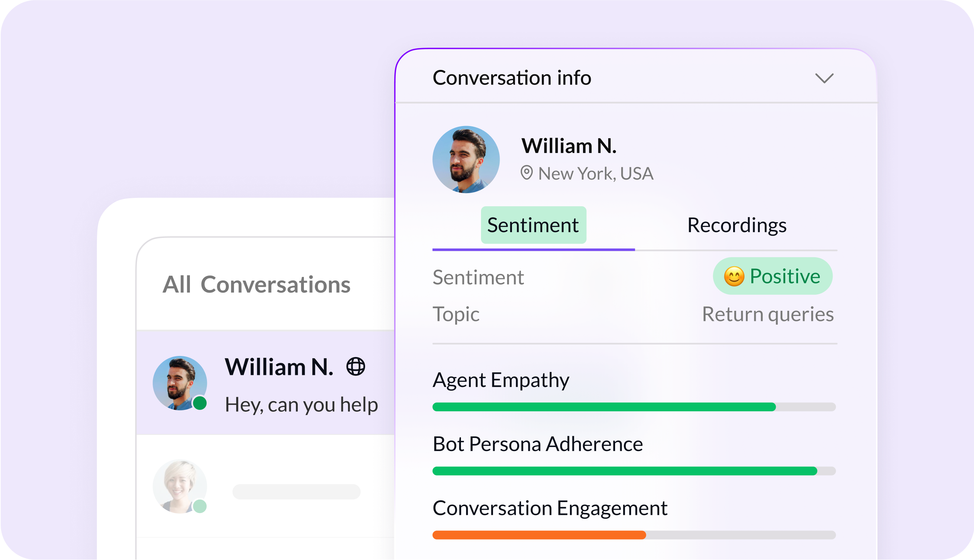Open the Recordings tab
Image resolution: width=974 pixels, height=560 pixels.
click(x=736, y=225)
